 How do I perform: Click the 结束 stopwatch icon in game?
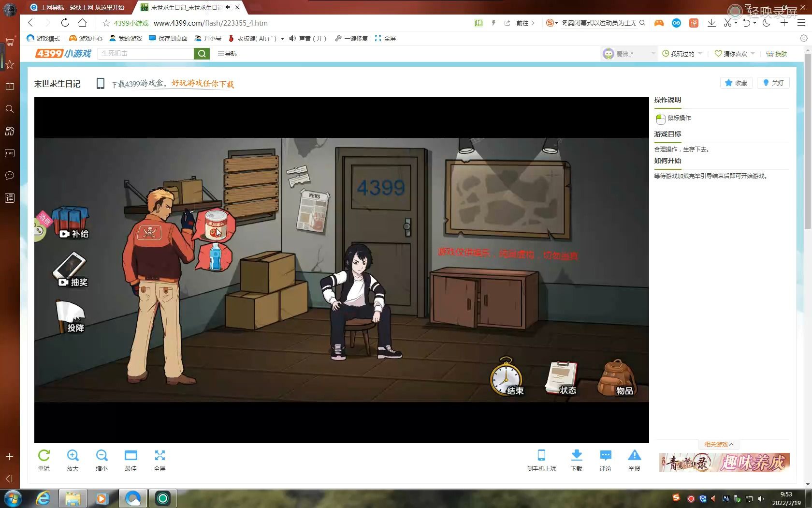click(x=507, y=377)
